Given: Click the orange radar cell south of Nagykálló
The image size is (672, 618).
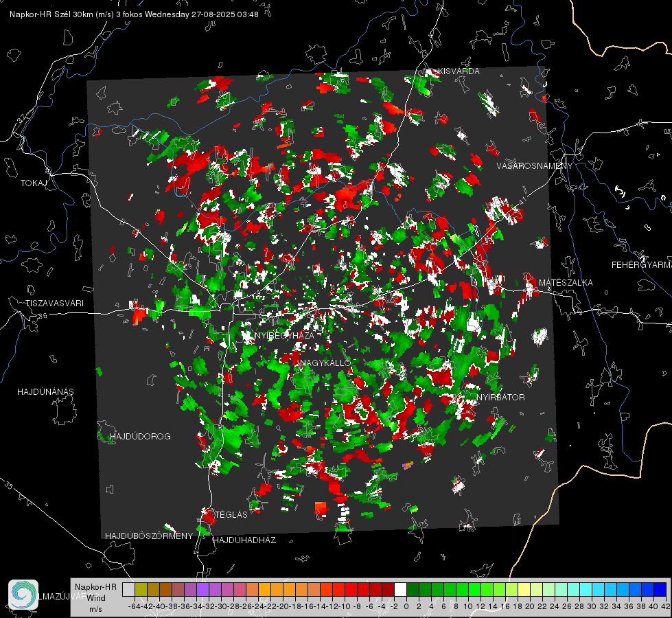Looking at the screenshot, I should click(321, 508).
